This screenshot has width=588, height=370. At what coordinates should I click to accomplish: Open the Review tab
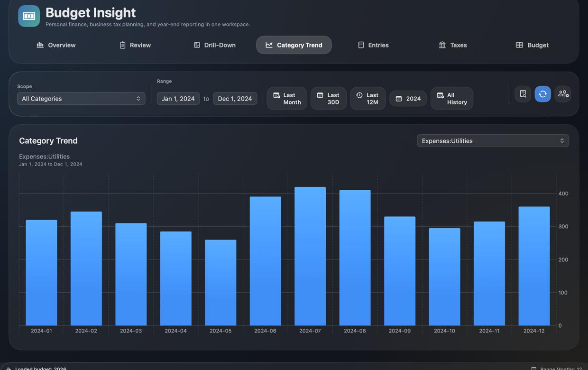coord(135,45)
